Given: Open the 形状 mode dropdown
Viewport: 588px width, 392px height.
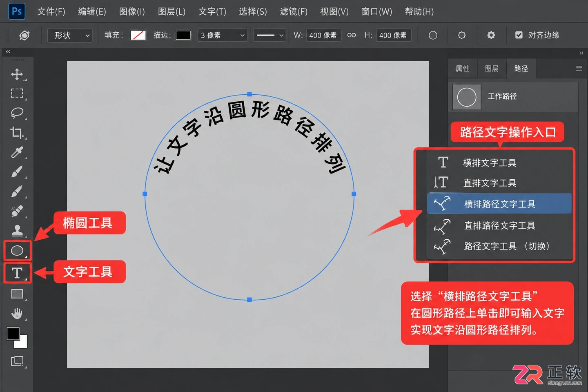Looking at the screenshot, I should tap(70, 35).
